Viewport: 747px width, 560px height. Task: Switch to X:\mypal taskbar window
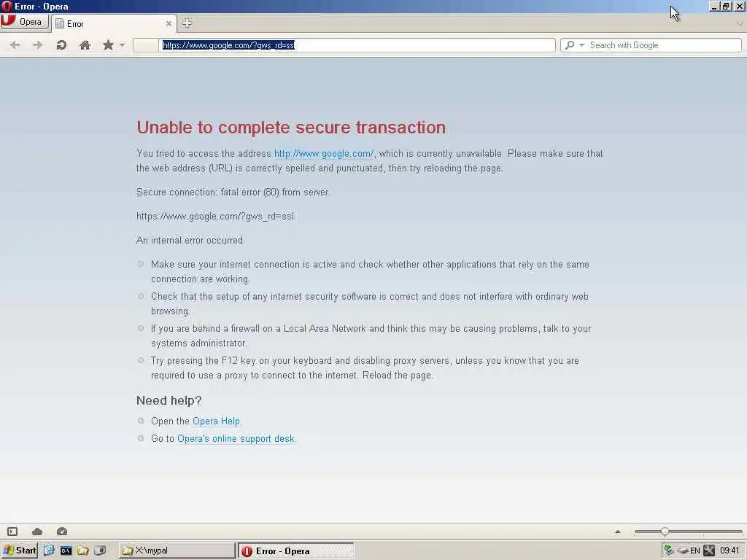pyautogui.click(x=177, y=551)
